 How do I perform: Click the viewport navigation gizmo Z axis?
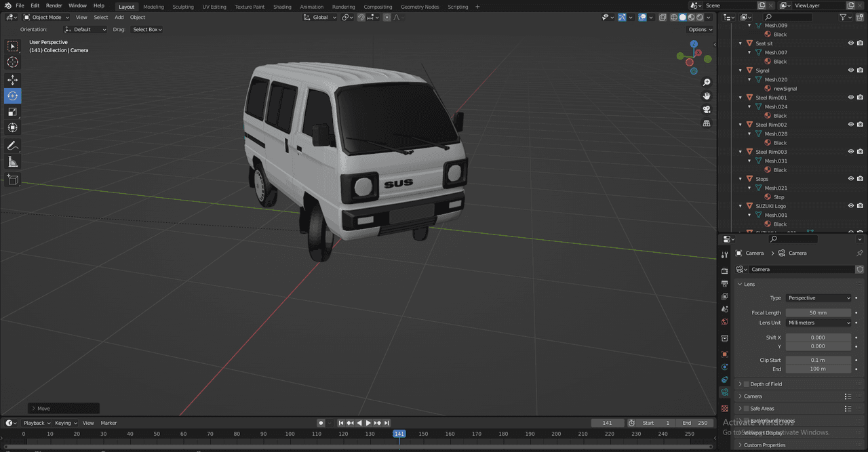(x=694, y=44)
